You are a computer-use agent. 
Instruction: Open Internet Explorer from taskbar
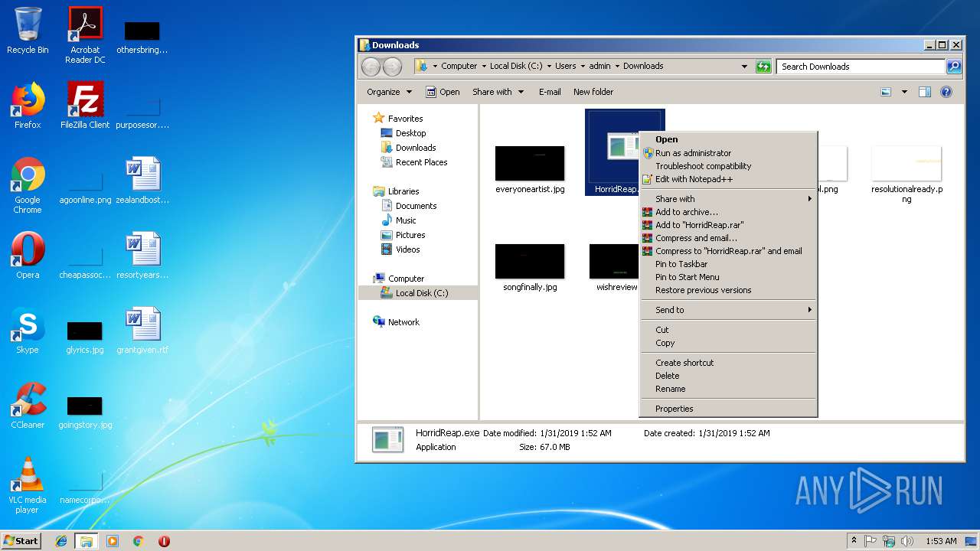[x=62, y=541]
